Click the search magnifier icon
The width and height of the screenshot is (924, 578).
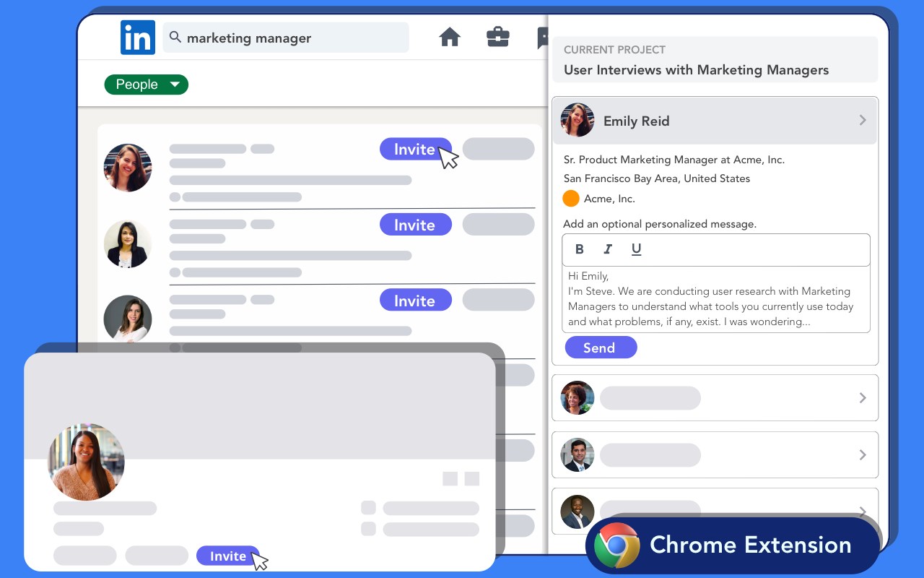coord(175,37)
